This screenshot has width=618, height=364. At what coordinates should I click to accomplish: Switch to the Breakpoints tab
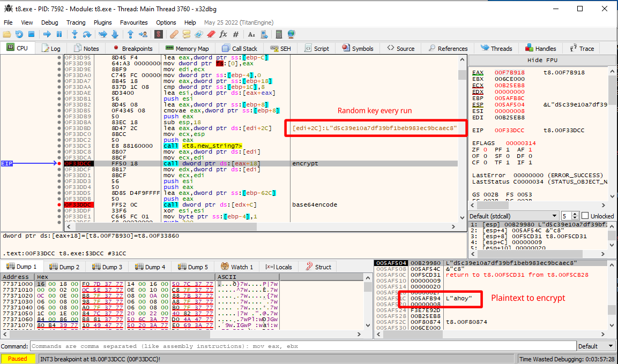pyautogui.click(x=133, y=48)
